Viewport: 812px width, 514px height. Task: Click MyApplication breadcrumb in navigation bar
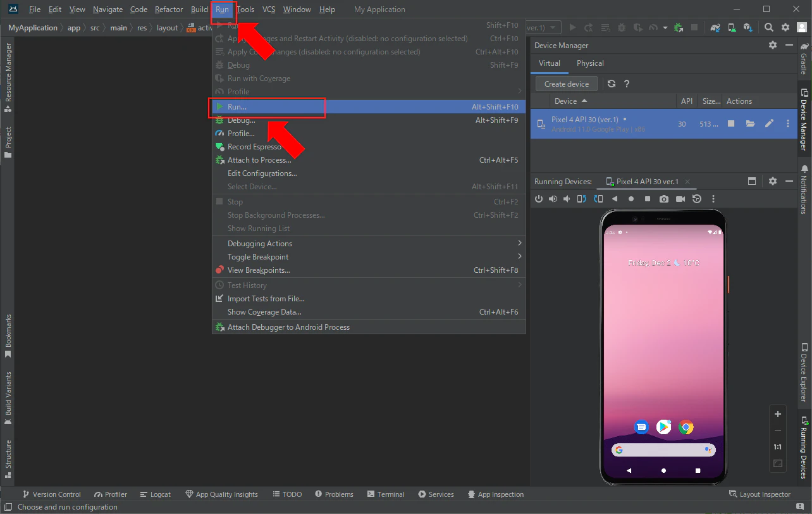(x=33, y=28)
